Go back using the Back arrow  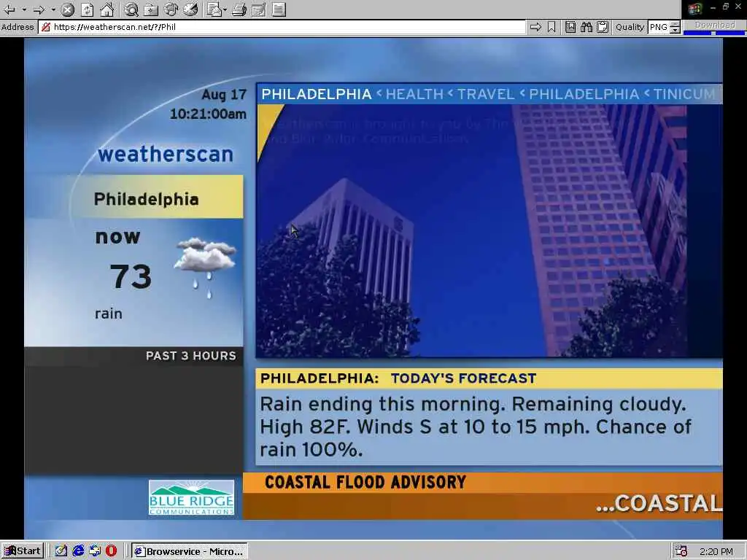pyautogui.click(x=9, y=9)
